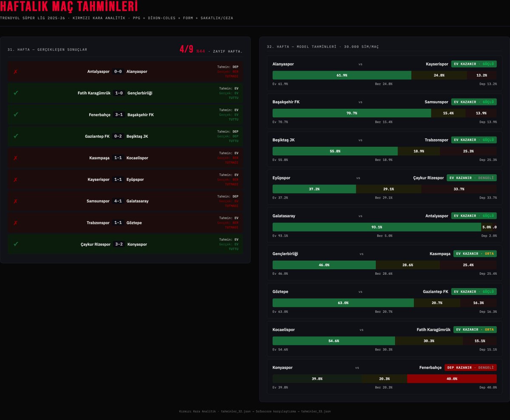This screenshot has width=510, height=420.
Task: Click the 33.7% away segment for Çaykur Rizespor
Action: coord(459,189)
